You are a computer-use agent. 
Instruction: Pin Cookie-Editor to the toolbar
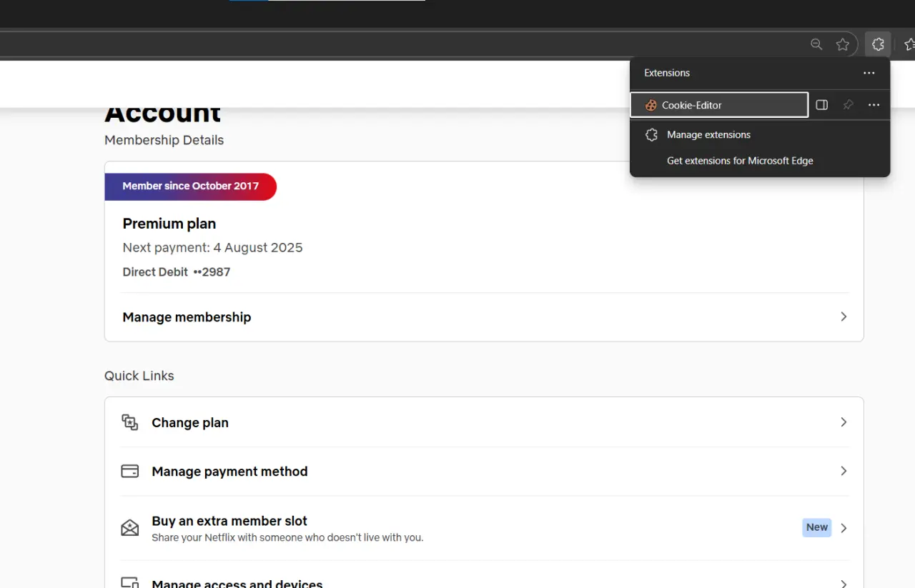coord(848,105)
